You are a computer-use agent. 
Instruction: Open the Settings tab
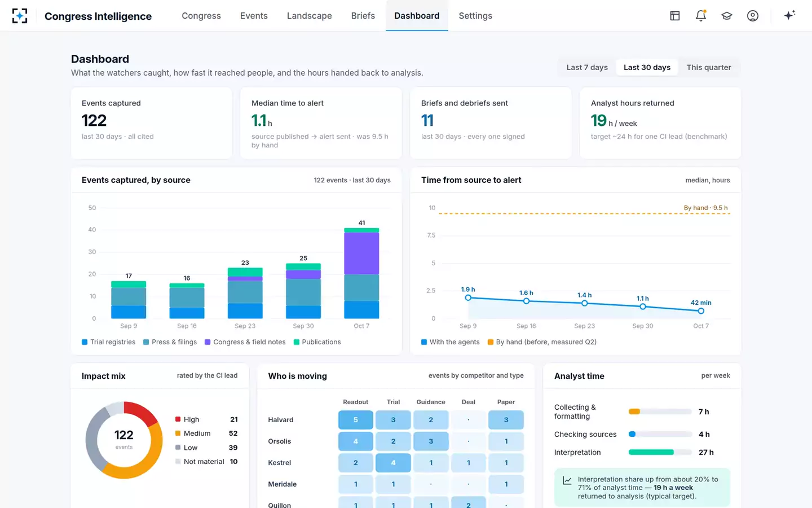coord(475,16)
